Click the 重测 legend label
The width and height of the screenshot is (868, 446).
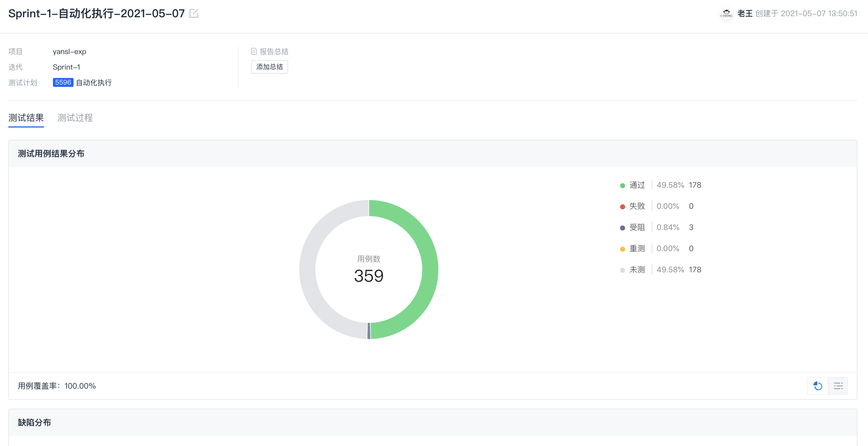click(637, 249)
